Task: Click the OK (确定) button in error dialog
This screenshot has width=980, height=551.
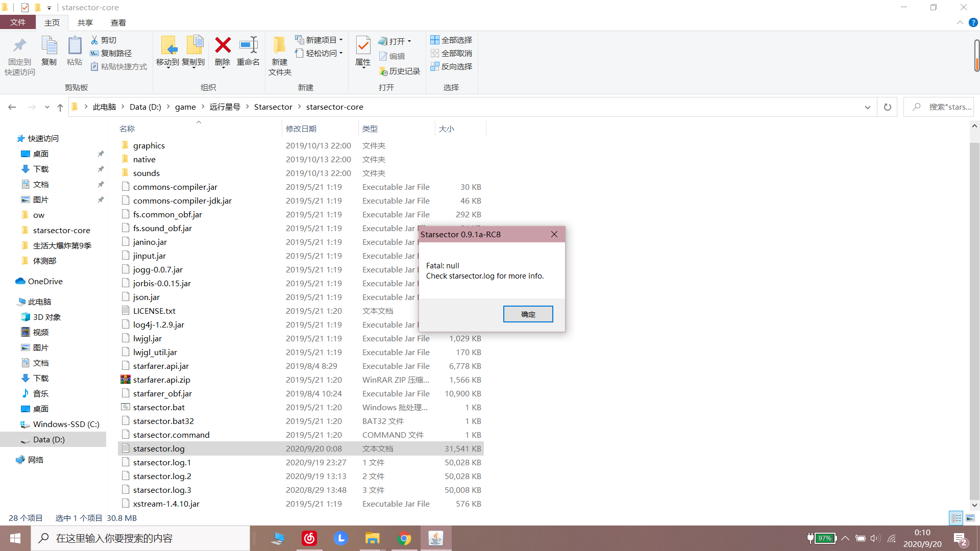Action: coord(528,314)
